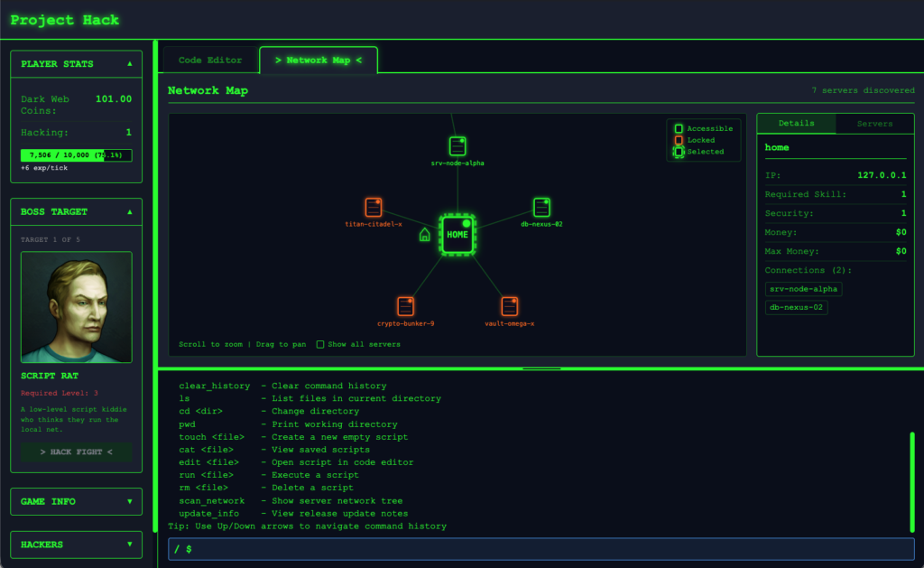Click the '+6 exp/tick' label
The image size is (924, 568).
coord(44,168)
